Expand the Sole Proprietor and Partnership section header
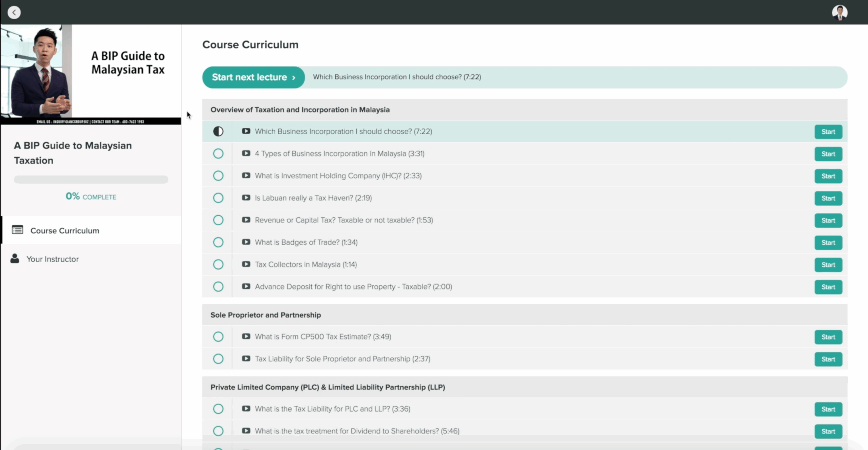The image size is (868, 450). point(265,315)
